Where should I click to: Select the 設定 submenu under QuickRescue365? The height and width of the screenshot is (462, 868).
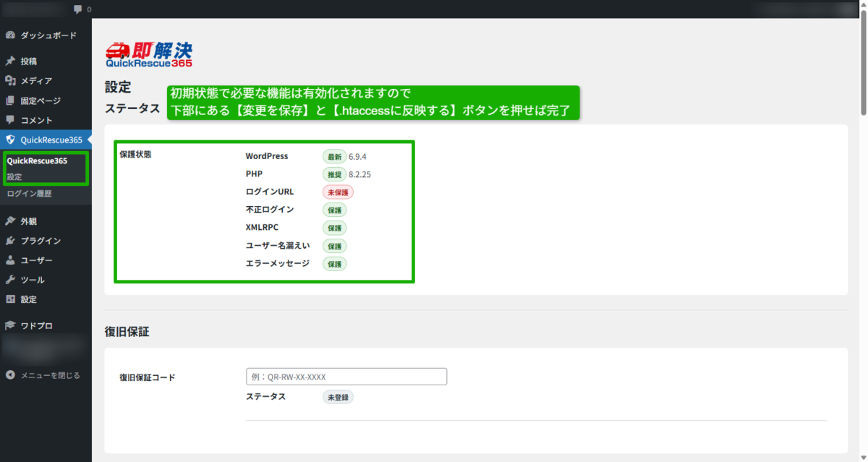click(14, 176)
